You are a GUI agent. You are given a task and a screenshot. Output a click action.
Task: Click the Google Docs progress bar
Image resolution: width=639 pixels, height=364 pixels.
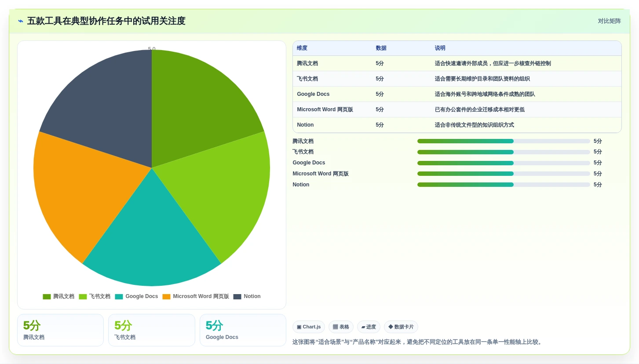504,163
